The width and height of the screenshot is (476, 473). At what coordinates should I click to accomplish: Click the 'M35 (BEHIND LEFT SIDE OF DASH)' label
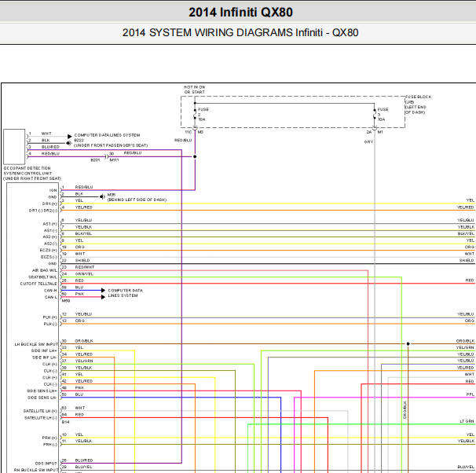pyautogui.click(x=137, y=197)
